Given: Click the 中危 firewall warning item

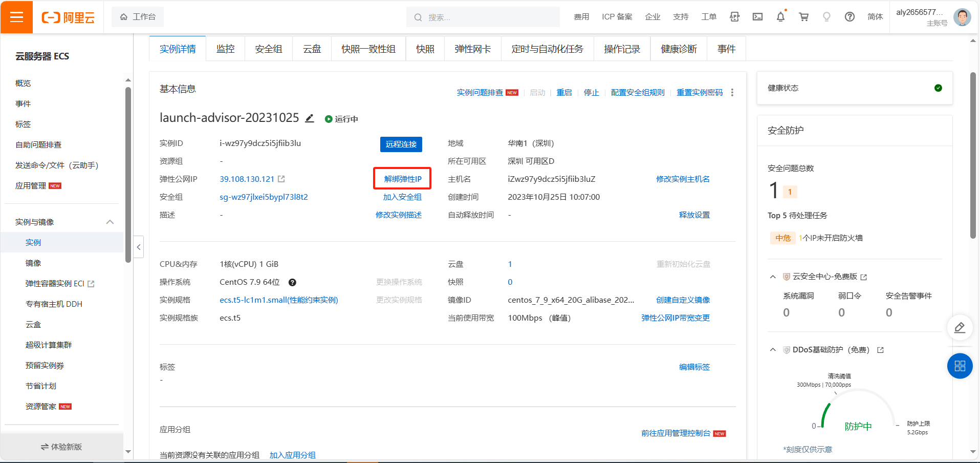Looking at the screenshot, I should click(816, 238).
